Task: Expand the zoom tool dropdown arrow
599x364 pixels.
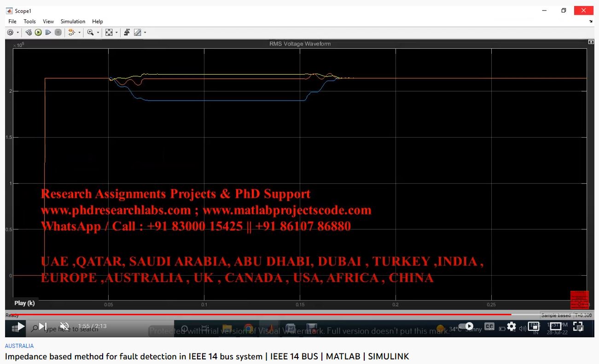Action: pos(98,33)
